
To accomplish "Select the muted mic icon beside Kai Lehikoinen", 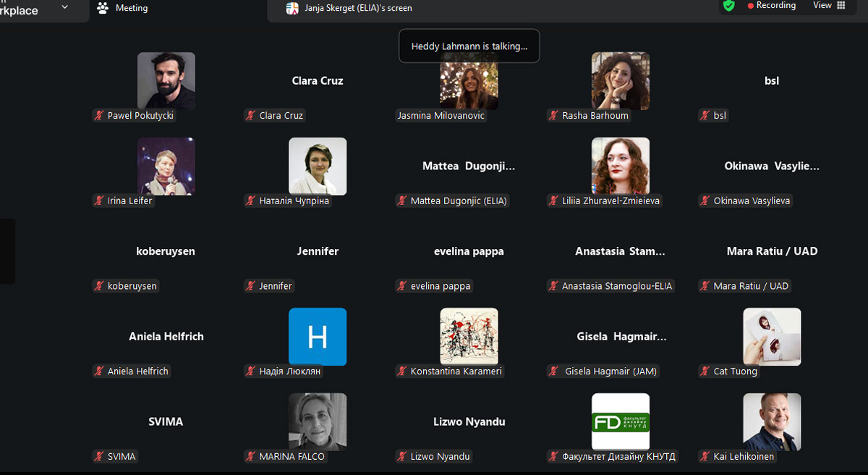I will pyautogui.click(x=705, y=456).
